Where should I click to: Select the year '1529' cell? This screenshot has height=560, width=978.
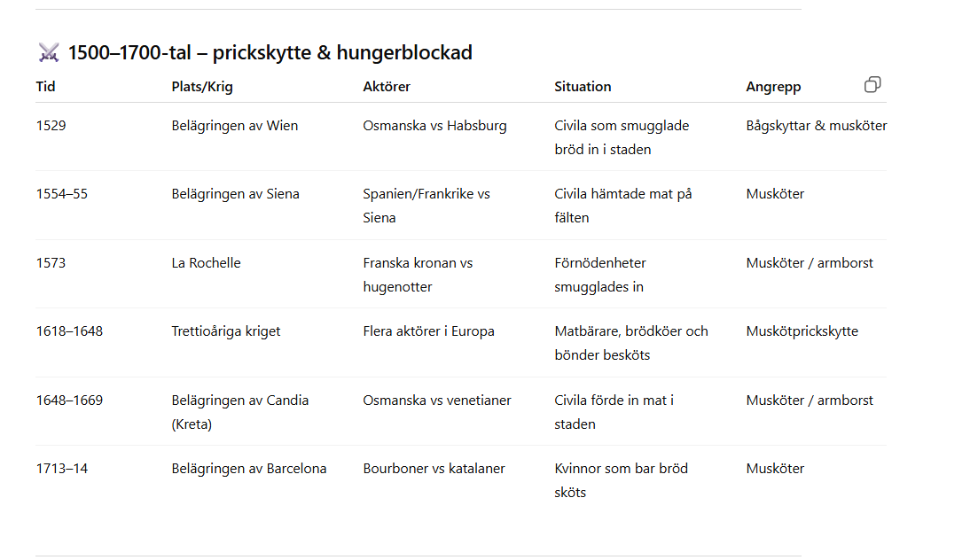pyautogui.click(x=51, y=125)
